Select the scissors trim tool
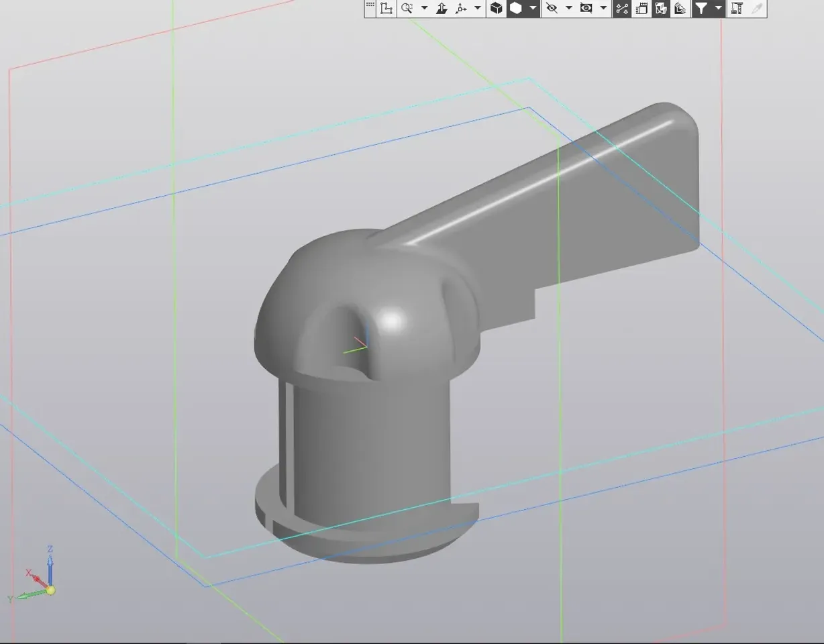This screenshot has width=824, height=644. point(621,8)
